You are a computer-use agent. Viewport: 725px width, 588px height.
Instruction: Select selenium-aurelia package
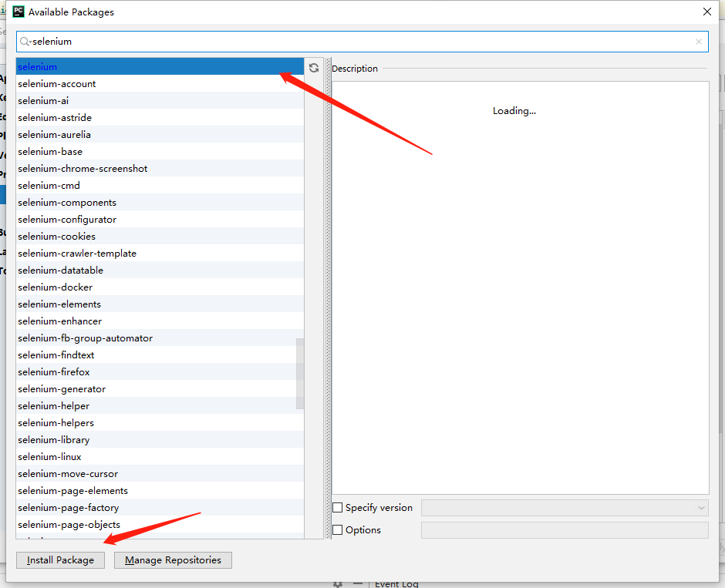[x=160, y=134]
